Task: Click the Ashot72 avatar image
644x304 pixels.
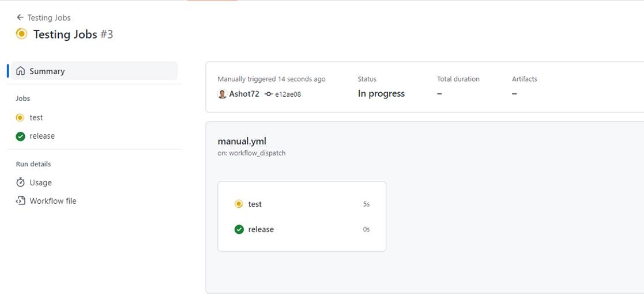Action: (222, 94)
